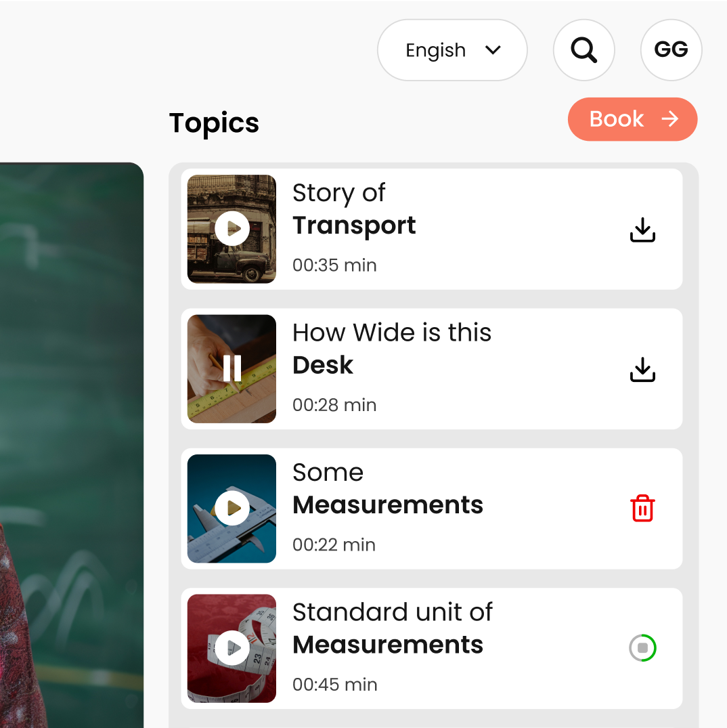727x728 pixels.
Task: Delete the Some Measurements download
Action: [642, 509]
